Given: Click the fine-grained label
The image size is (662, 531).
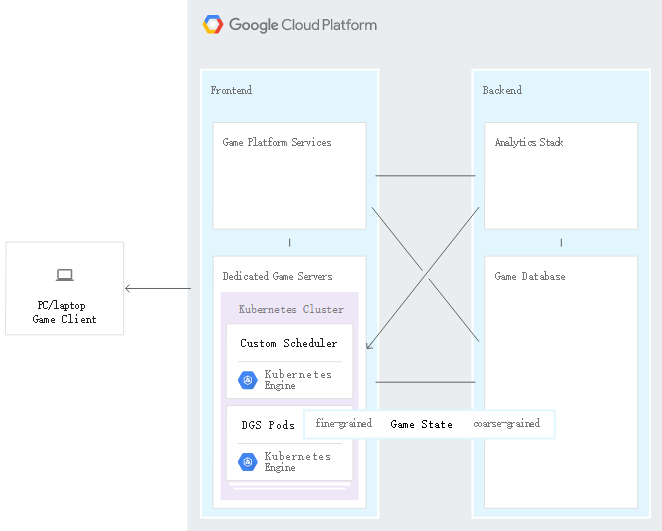Looking at the screenshot, I should pos(344,423).
